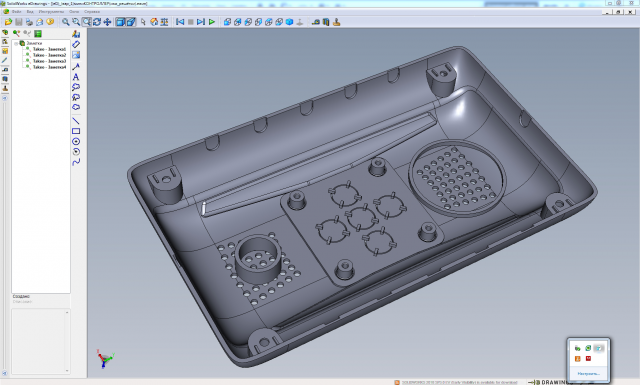Select the Cloud with leader markup tool
640x385 pixels.
point(76,87)
